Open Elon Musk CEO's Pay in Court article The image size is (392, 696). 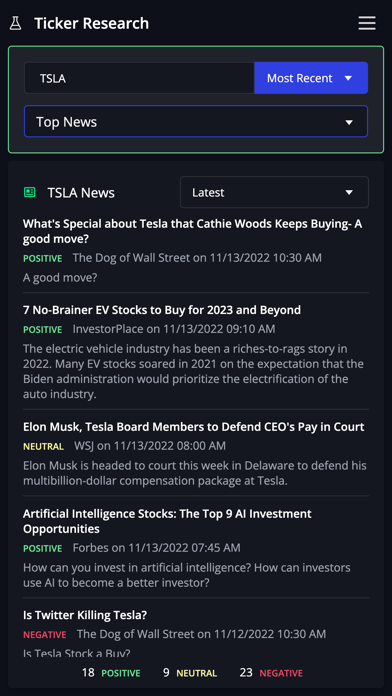(194, 427)
